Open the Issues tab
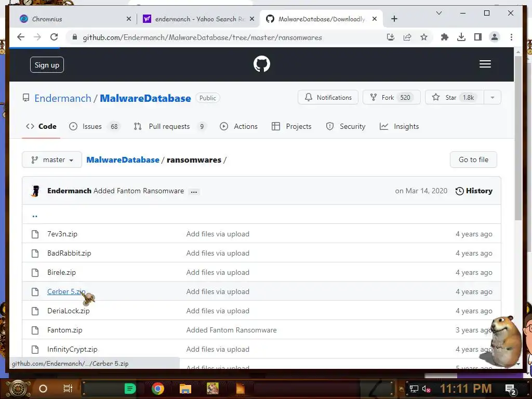This screenshot has width=532, height=399. (95, 126)
